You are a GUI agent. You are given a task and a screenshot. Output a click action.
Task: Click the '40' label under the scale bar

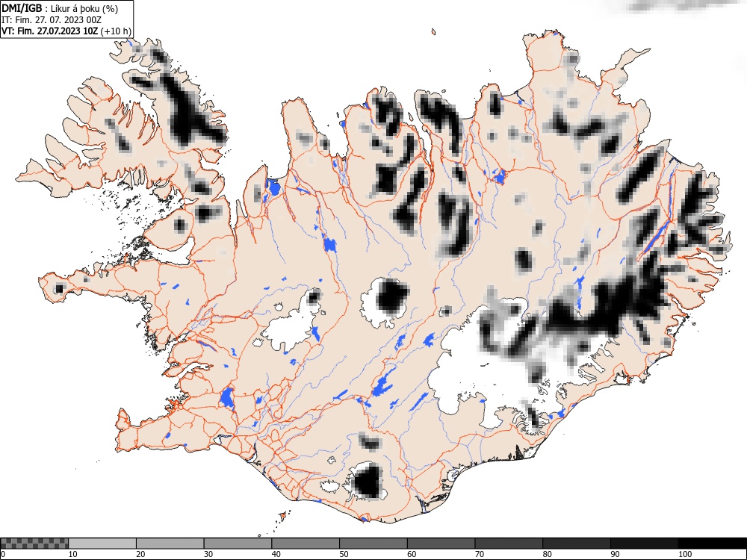pyautogui.click(x=276, y=554)
